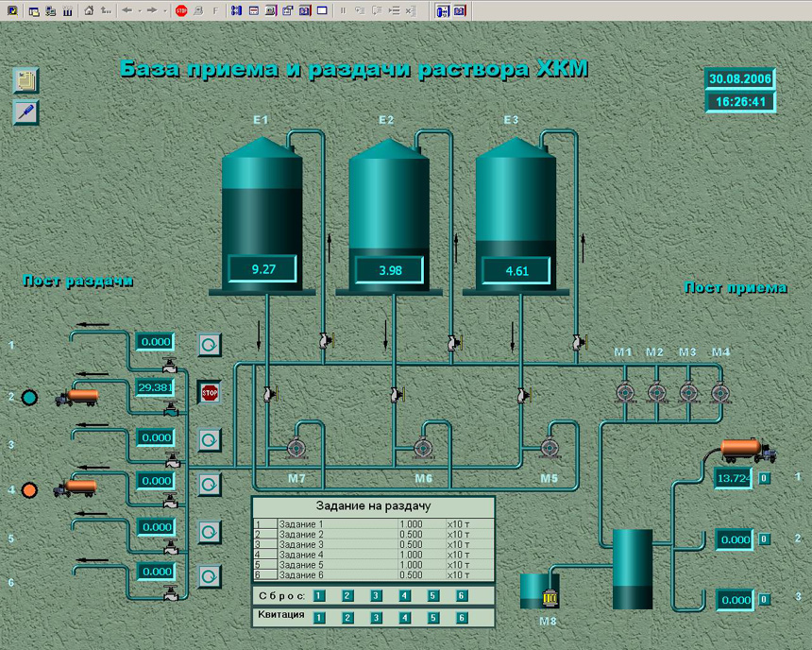Click tank E3 level value 4.61

coord(516,271)
